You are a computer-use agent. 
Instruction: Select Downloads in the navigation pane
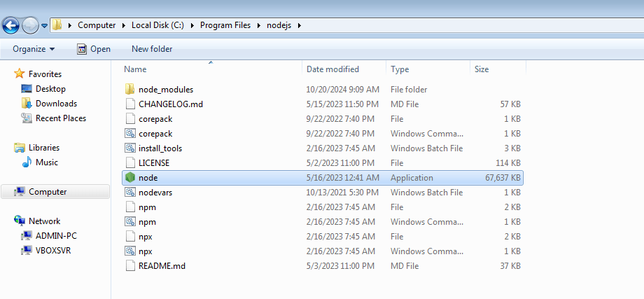coord(56,104)
